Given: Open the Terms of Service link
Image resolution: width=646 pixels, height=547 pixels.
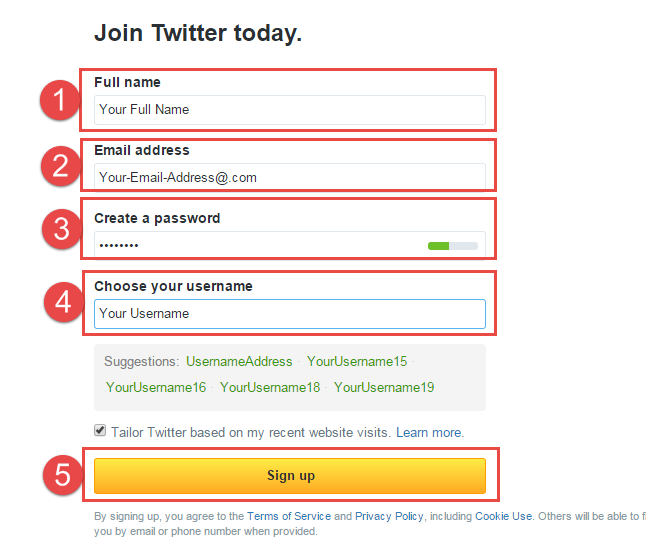Looking at the screenshot, I should coord(289,516).
